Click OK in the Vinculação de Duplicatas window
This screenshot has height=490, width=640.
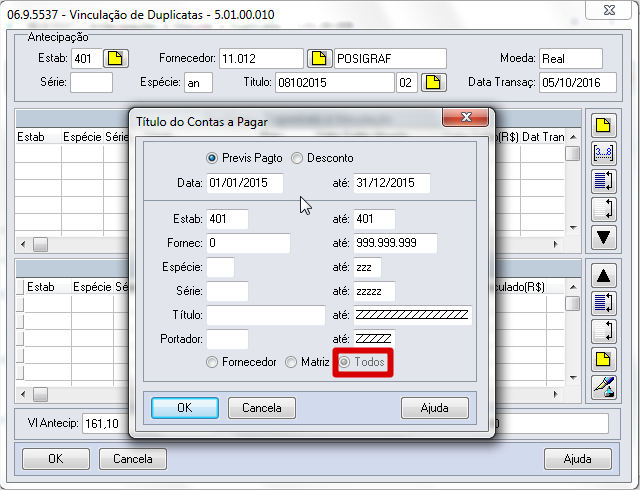click(x=56, y=459)
